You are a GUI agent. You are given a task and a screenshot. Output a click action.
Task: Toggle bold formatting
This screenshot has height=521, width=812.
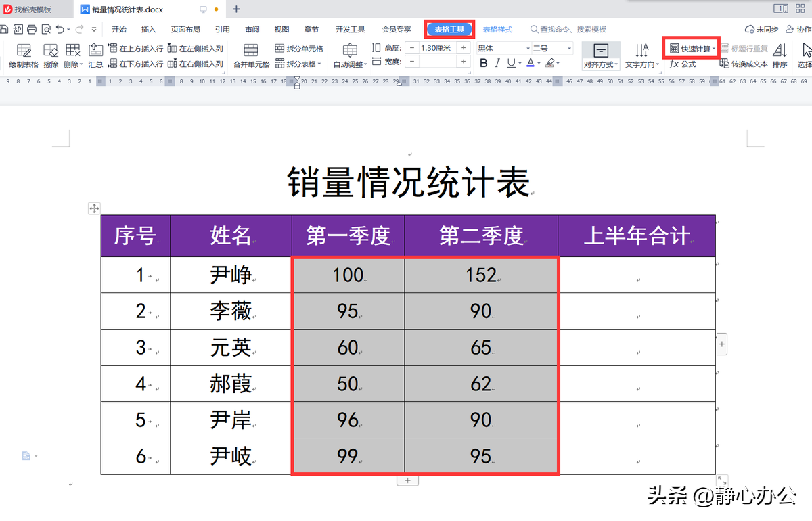[483, 63]
